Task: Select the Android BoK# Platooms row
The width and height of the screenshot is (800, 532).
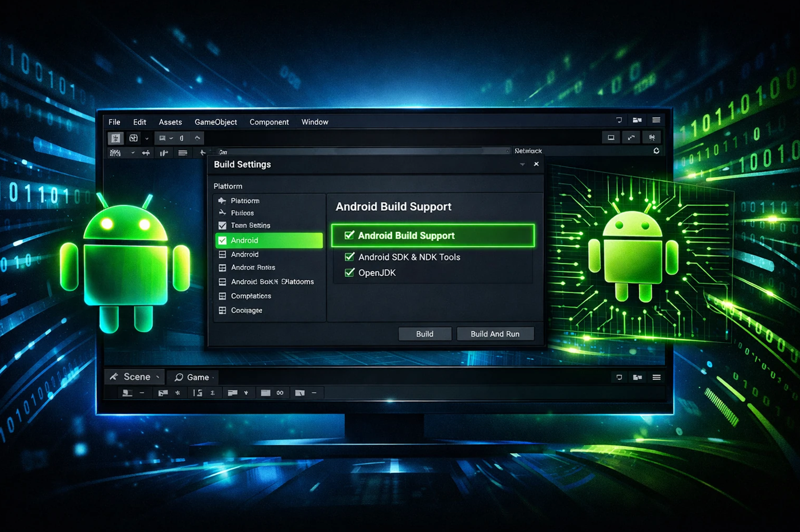Action: [x=269, y=282]
